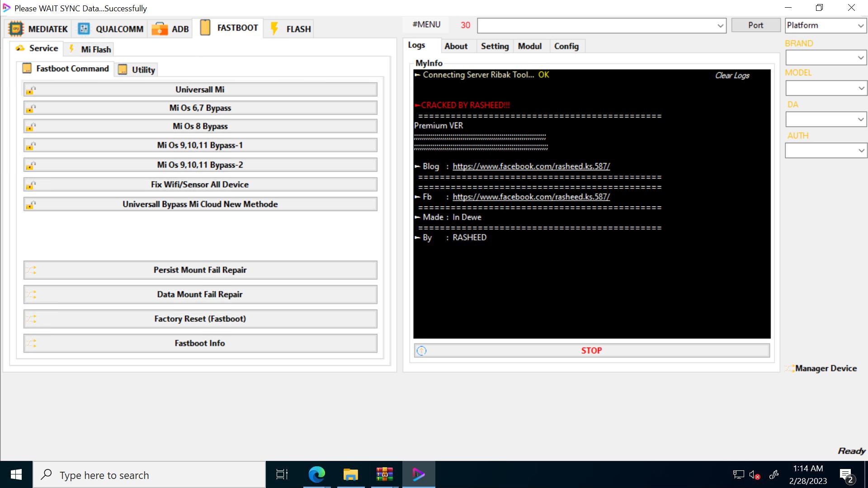Open the ADB tab
Screen dimensions: 868x488
pos(170,29)
